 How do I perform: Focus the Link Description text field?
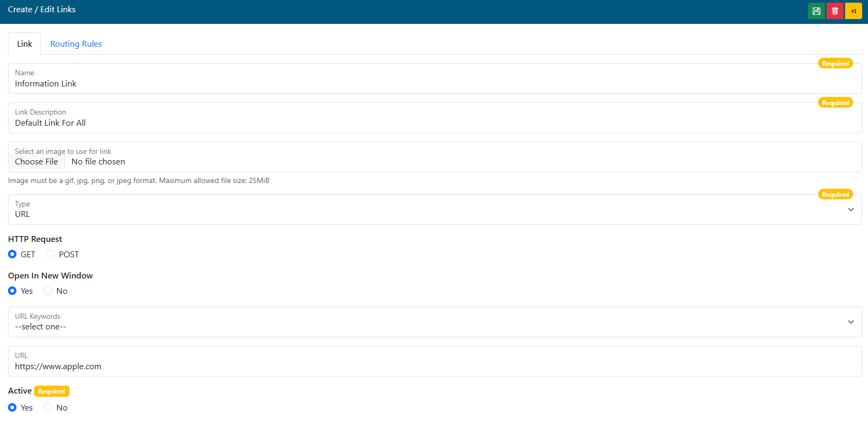(434, 123)
